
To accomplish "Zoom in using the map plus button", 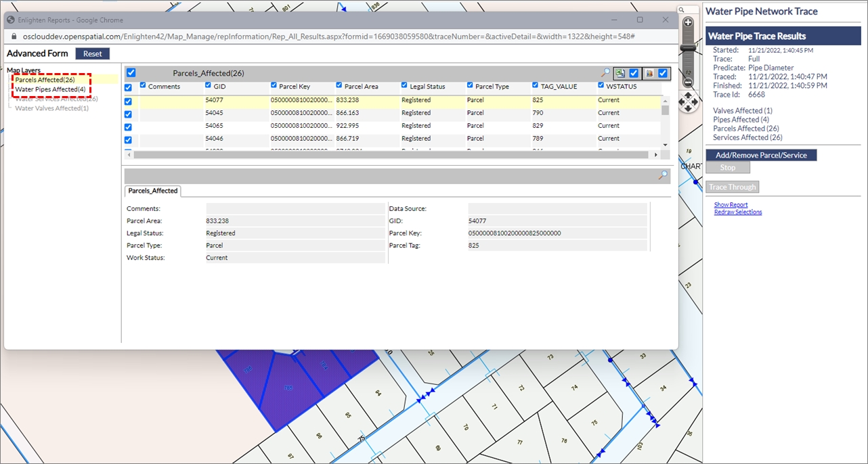I will pos(688,22).
